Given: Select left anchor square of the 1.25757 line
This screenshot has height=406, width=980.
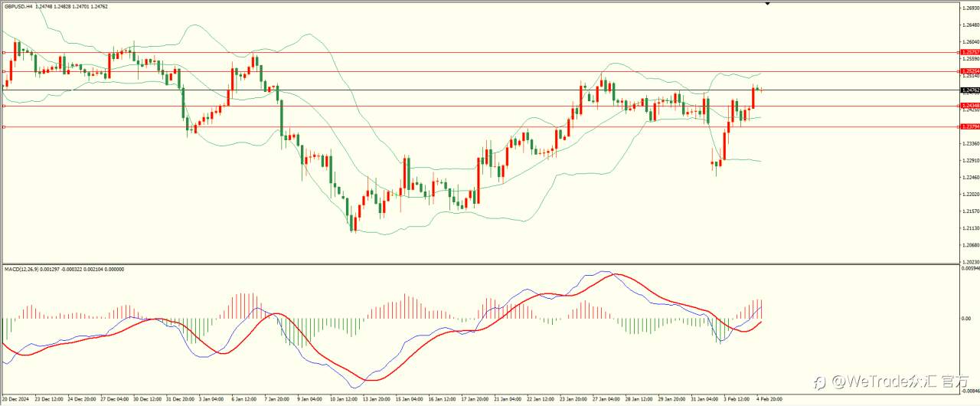Looking at the screenshot, I should 5,53.
